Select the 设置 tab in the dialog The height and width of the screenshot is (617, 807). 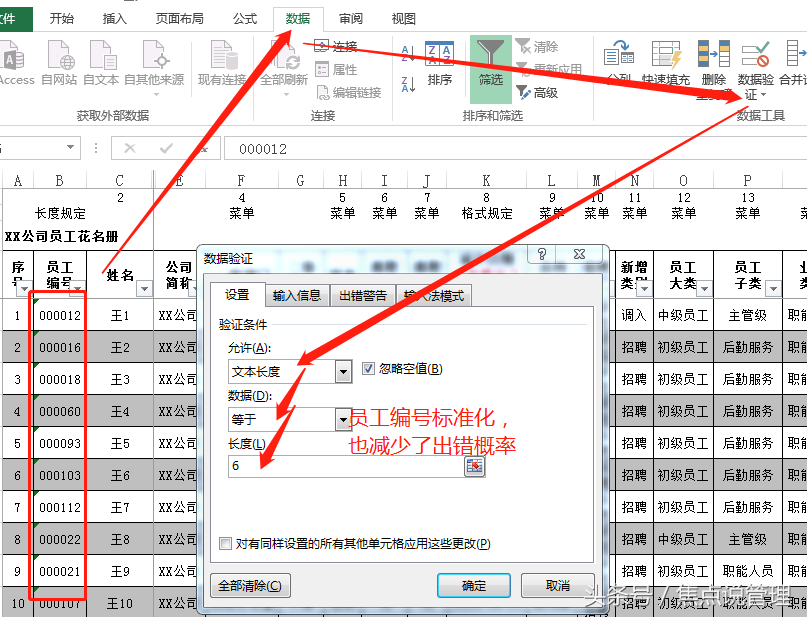tap(237, 295)
